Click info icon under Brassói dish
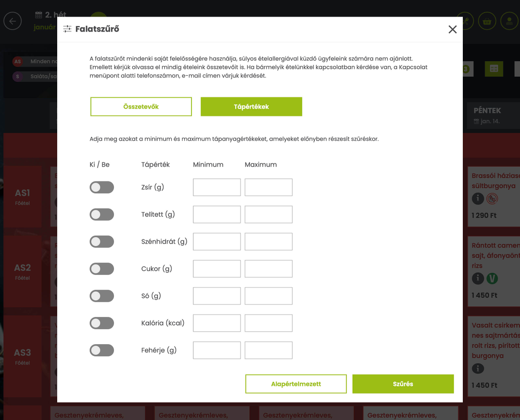Screen dimensions: 520x420 [478, 199]
